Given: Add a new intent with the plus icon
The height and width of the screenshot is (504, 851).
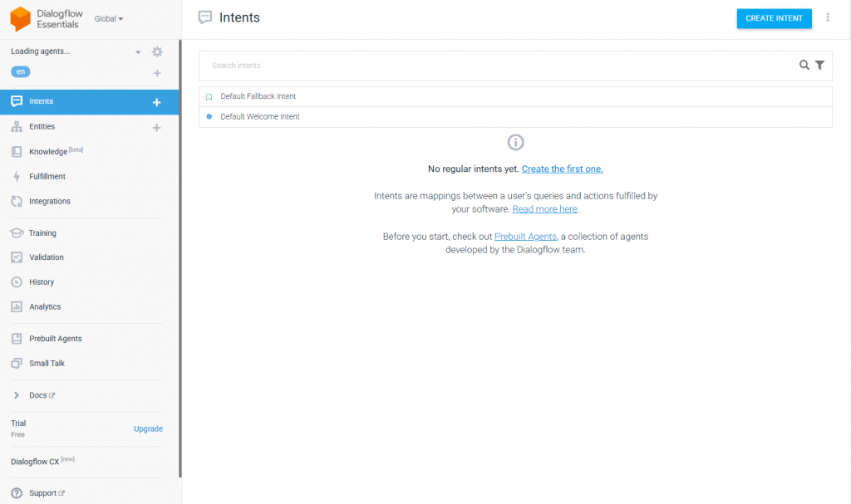Looking at the screenshot, I should click(x=156, y=100).
